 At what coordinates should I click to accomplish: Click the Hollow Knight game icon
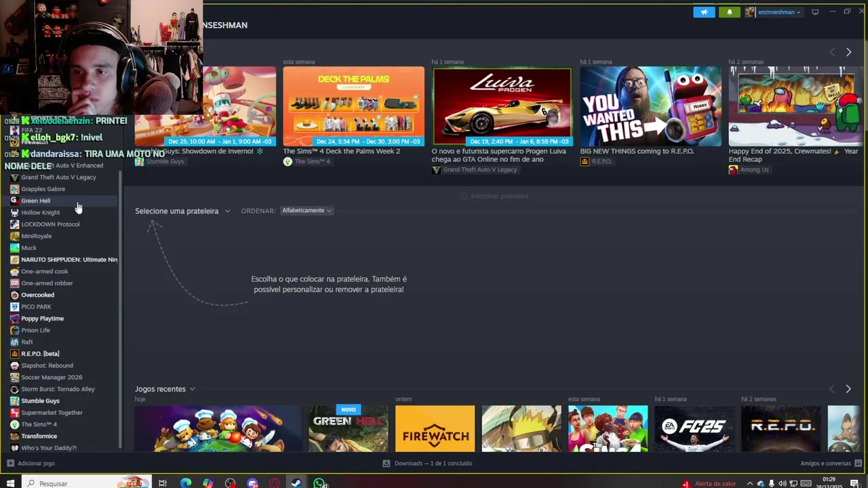[x=14, y=212]
